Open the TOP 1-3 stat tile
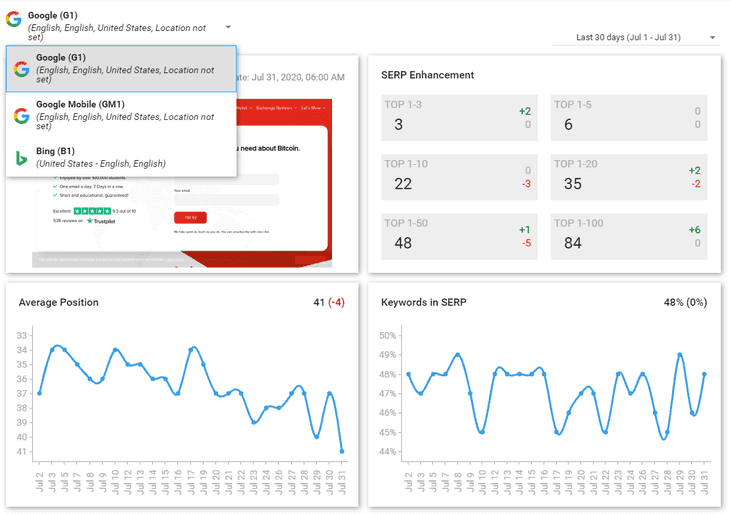Viewport: 730px width, 514px height. pos(459,118)
